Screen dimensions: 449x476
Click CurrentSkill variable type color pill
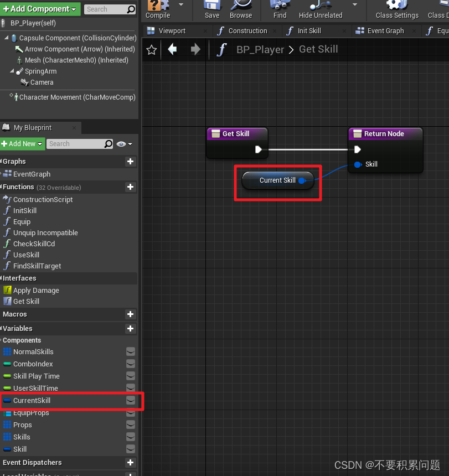point(7,401)
